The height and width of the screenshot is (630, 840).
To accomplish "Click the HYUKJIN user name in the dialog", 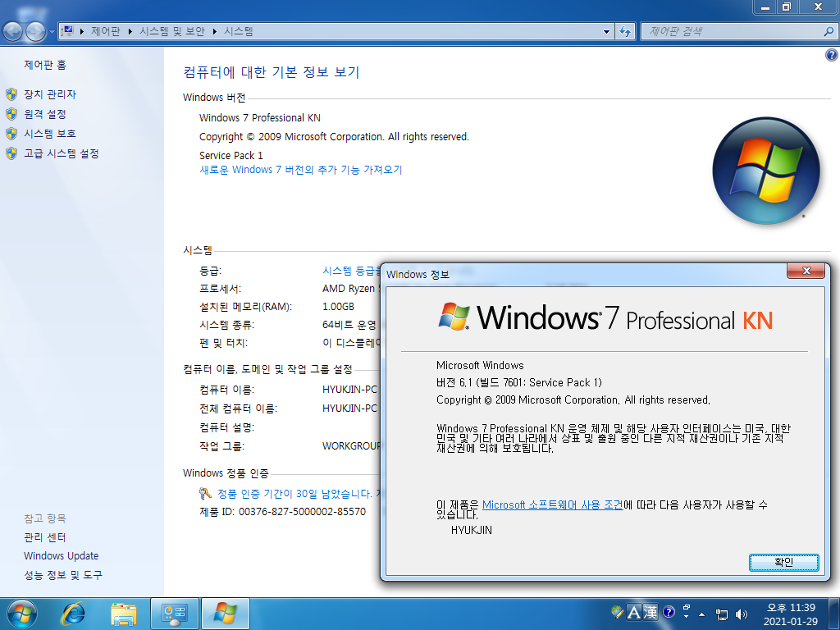I will [472, 531].
